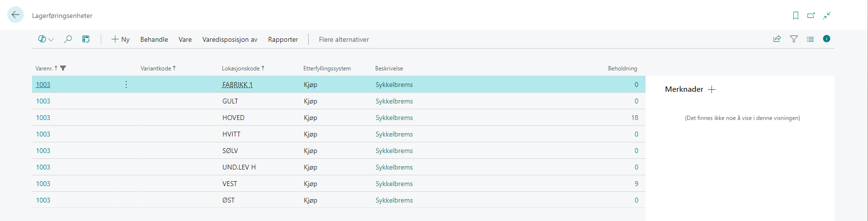Click the Ny button

point(121,39)
